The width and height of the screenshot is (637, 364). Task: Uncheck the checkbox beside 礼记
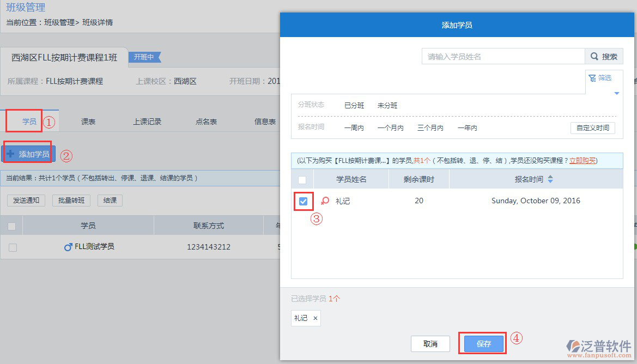click(303, 201)
